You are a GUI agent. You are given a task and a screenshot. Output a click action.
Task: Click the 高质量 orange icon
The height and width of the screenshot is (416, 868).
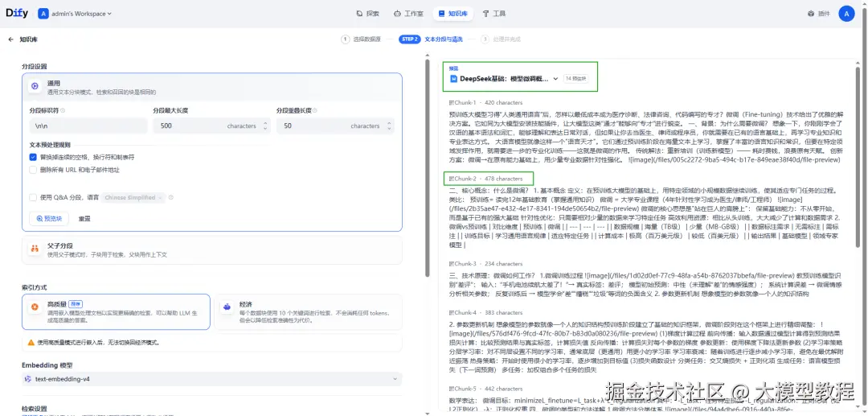[35, 307]
